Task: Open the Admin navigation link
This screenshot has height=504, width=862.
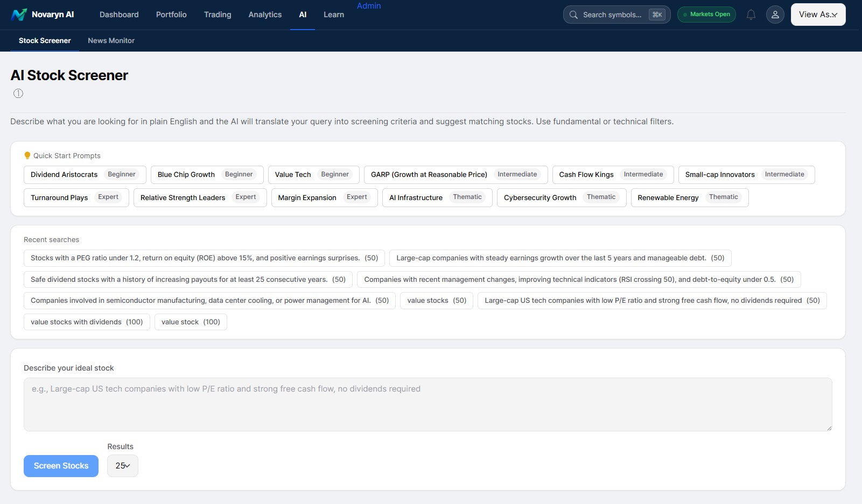Action: pos(369,6)
